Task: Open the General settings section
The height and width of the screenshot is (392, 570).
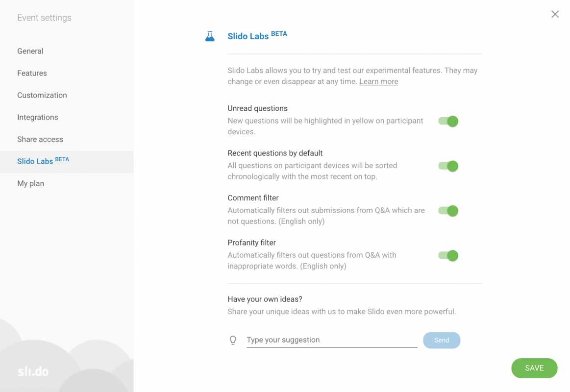Action: tap(30, 51)
